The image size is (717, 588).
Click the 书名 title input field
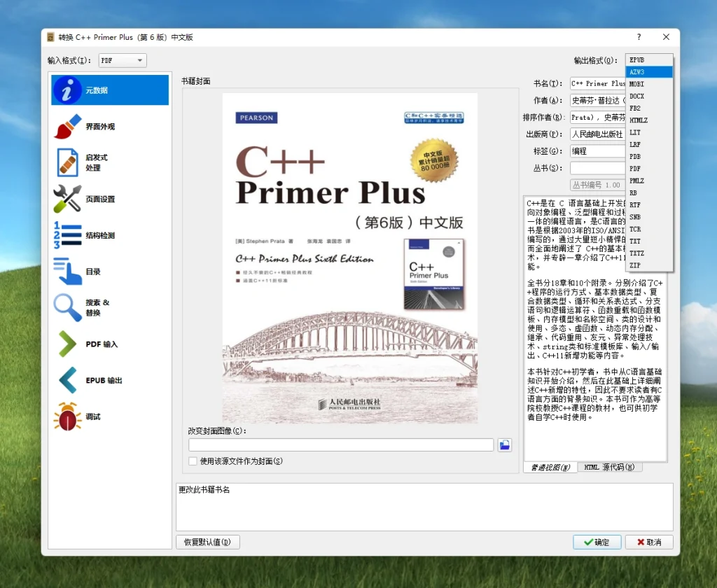(x=598, y=84)
